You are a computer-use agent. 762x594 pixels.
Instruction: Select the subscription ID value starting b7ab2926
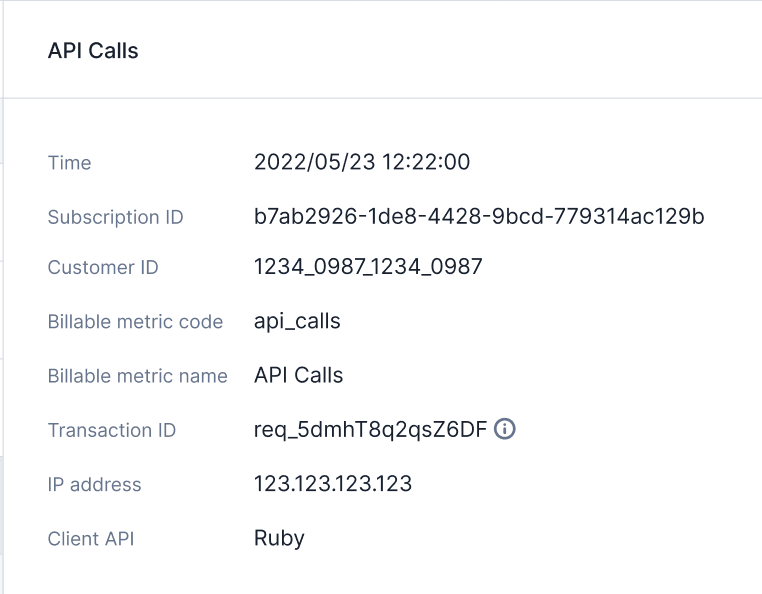(480, 217)
